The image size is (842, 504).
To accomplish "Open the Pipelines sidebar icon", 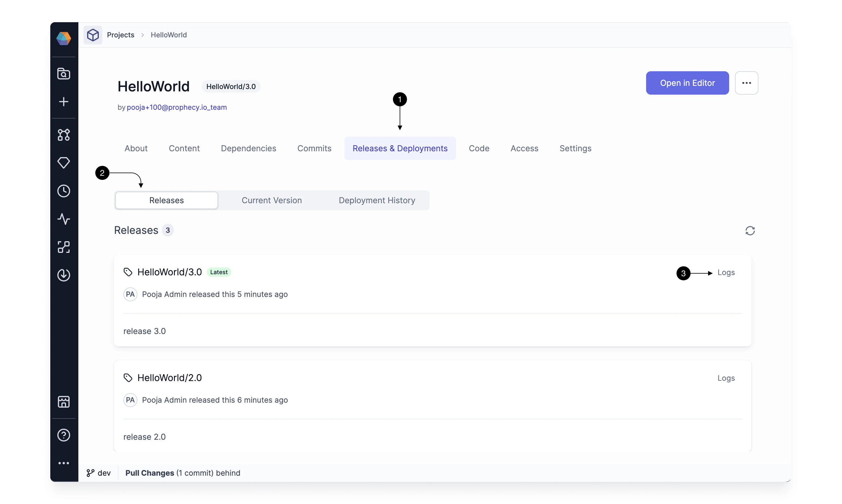I will [x=63, y=135].
